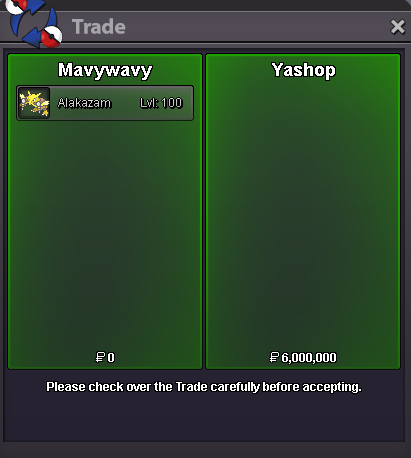Click the Lvl: 100 label
The height and width of the screenshot is (458, 411).
click(x=161, y=103)
